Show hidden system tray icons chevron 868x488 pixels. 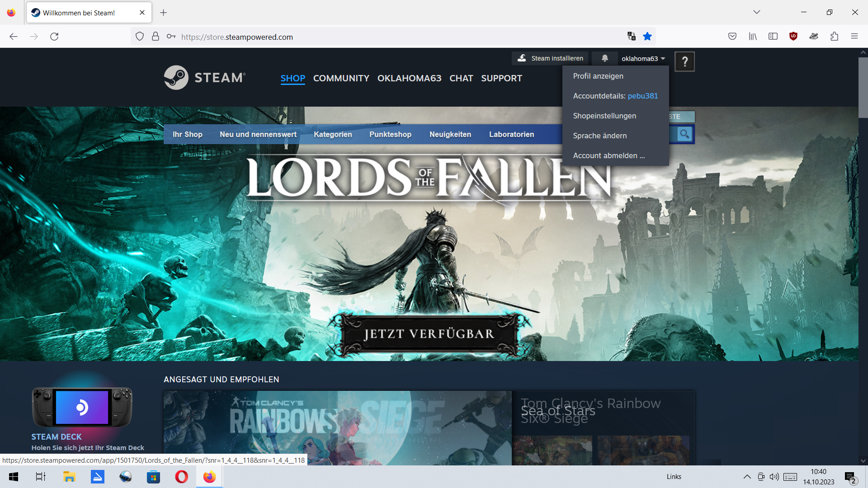pos(747,477)
